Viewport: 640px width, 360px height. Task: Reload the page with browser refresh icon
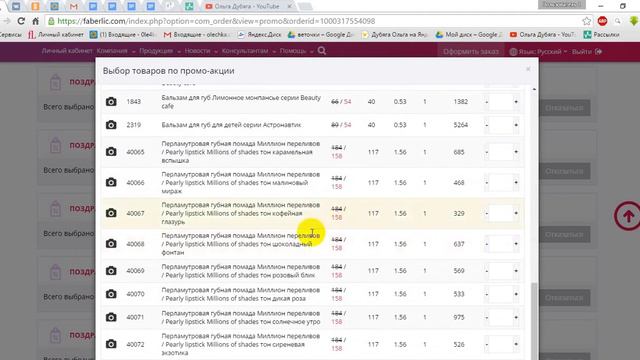tap(21, 21)
